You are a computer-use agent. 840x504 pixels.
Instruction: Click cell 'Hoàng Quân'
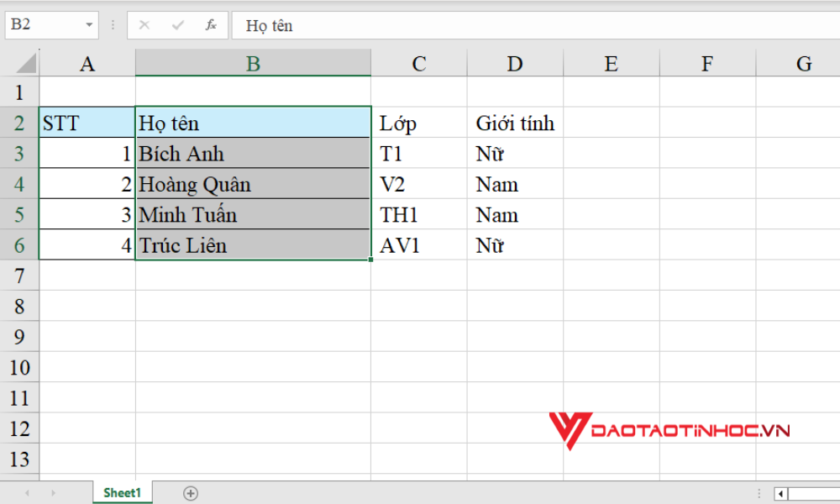(x=253, y=184)
